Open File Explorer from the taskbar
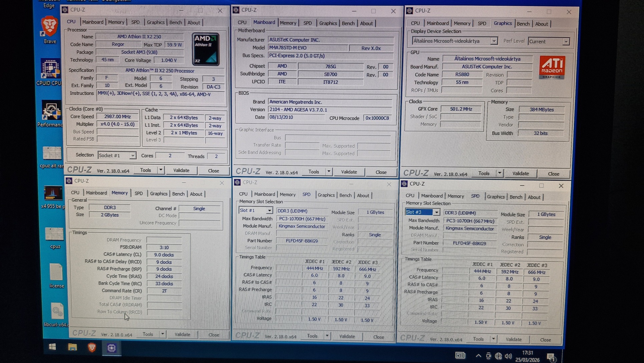 (x=72, y=347)
